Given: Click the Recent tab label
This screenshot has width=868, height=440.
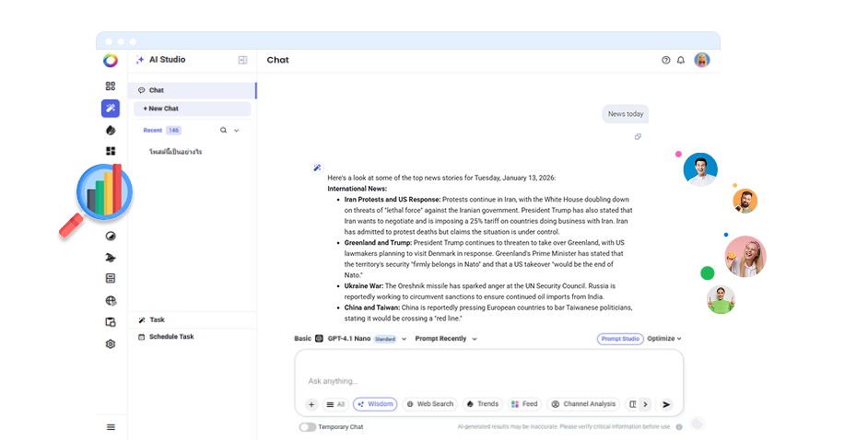Looking at the screenshot, I should (153, 131).
